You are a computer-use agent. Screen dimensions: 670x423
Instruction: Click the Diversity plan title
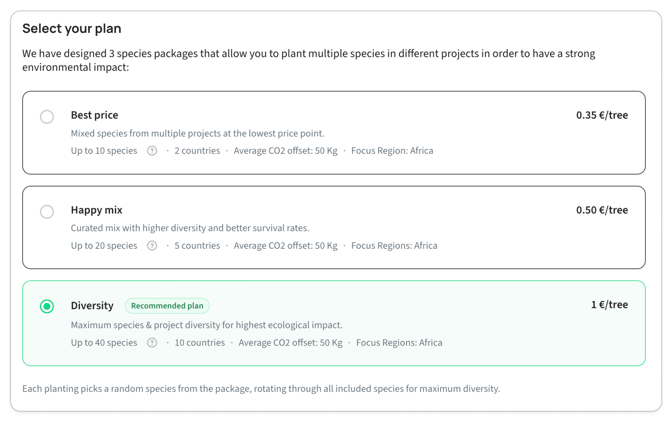[92, 306]
